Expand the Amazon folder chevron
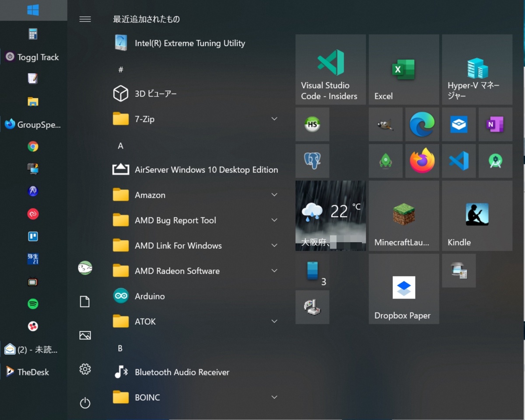The height and width of the screenshot is (420, 525). coord(274,195)
